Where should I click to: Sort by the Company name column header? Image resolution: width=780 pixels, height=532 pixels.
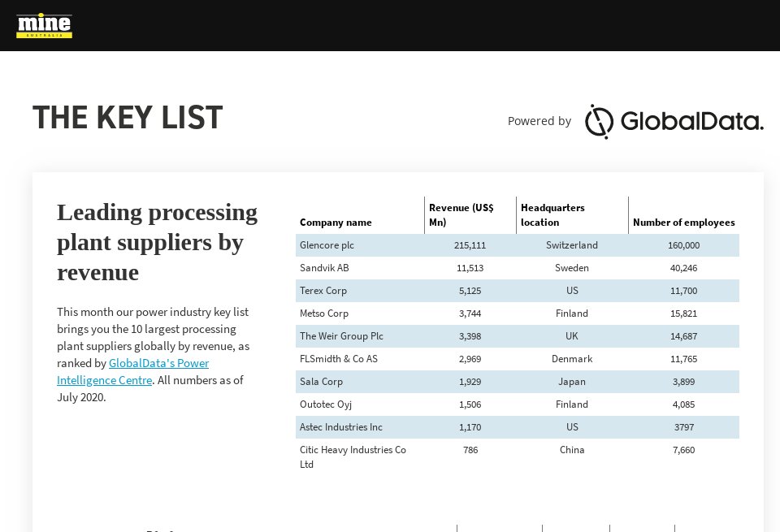coord(336,223)
